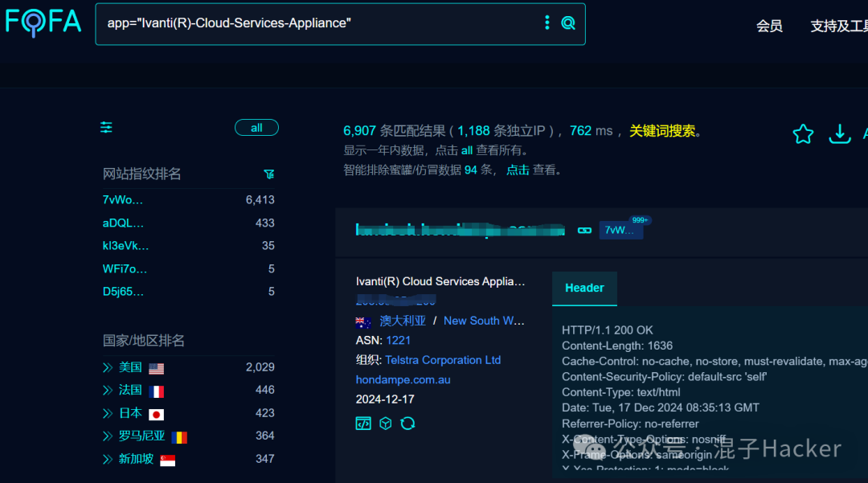
Task: Open the three-dot search options menu
Action: (x=547, y=23)
